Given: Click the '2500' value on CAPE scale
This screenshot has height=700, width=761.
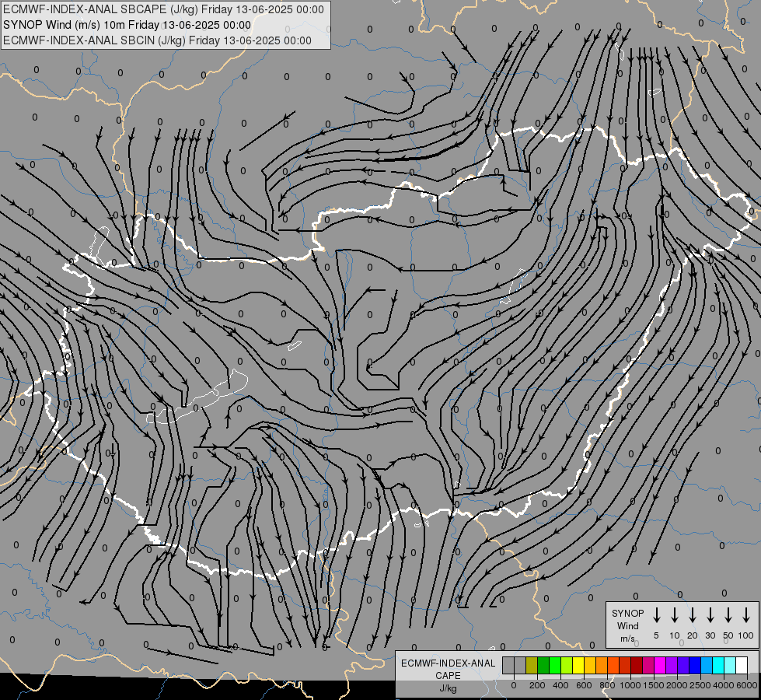Looking at the screenshot, I should pyautogui.click(x=700, y=685).
